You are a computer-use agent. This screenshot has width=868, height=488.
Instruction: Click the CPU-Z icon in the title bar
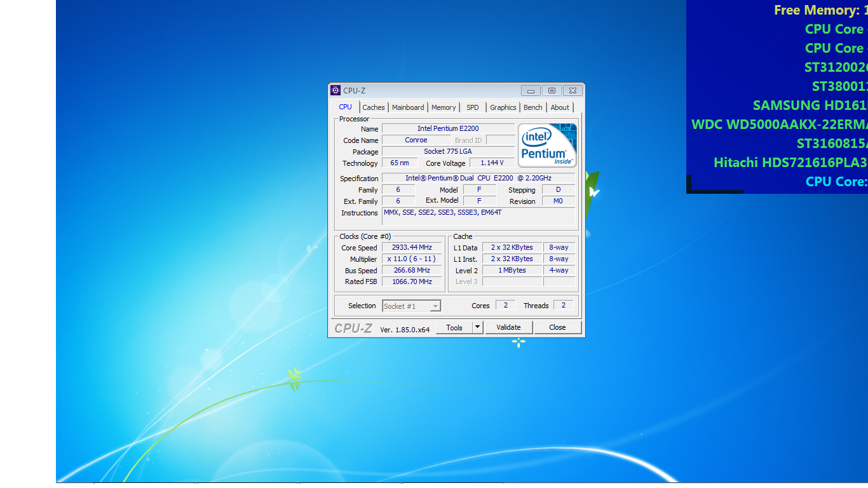tap(336, 90)
